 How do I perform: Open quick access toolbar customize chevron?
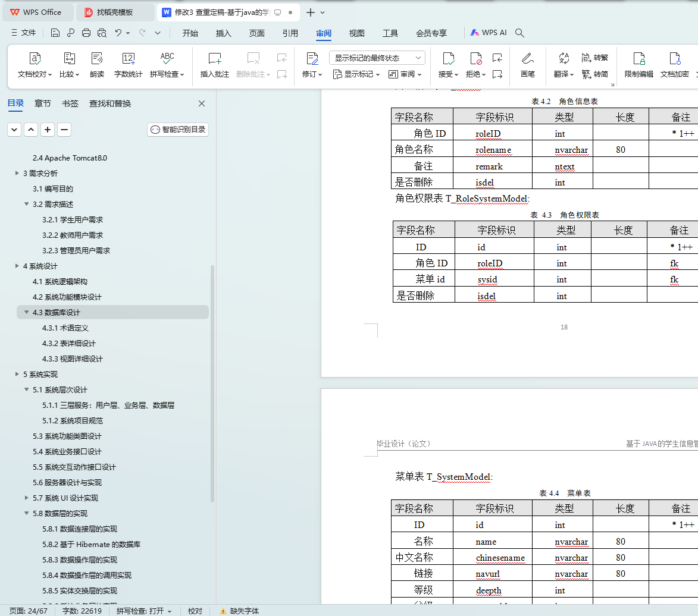[158, 33]
